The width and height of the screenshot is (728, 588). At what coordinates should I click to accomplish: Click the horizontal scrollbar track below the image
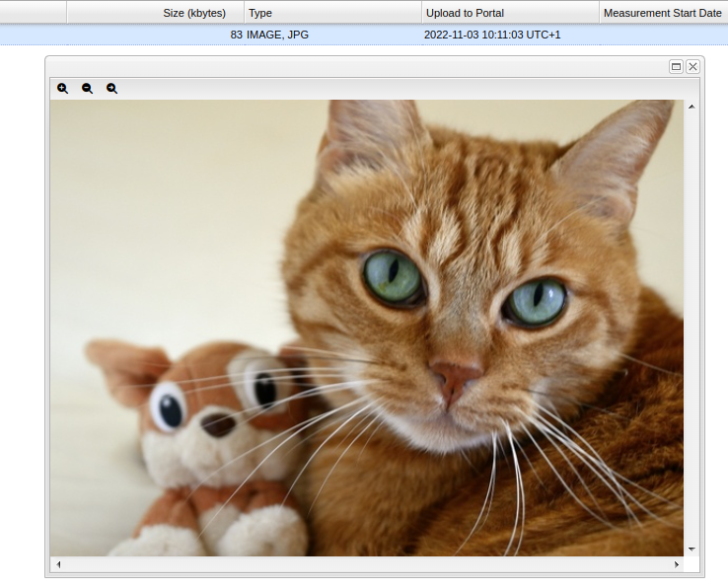367,564
